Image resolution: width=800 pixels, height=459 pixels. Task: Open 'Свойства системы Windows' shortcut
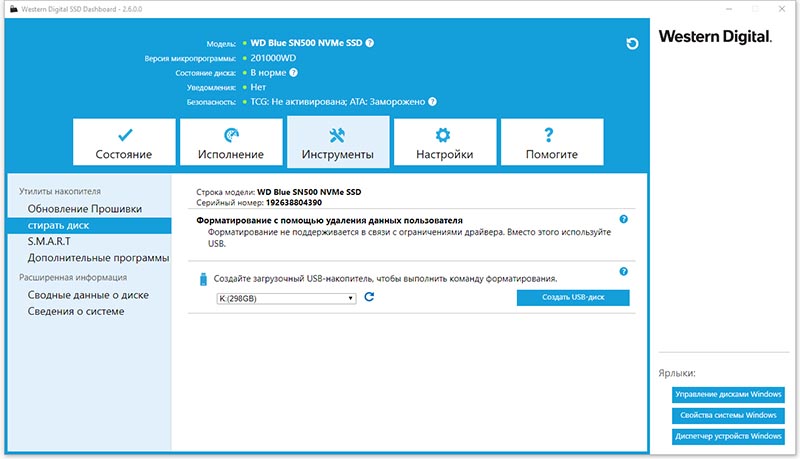728,415
